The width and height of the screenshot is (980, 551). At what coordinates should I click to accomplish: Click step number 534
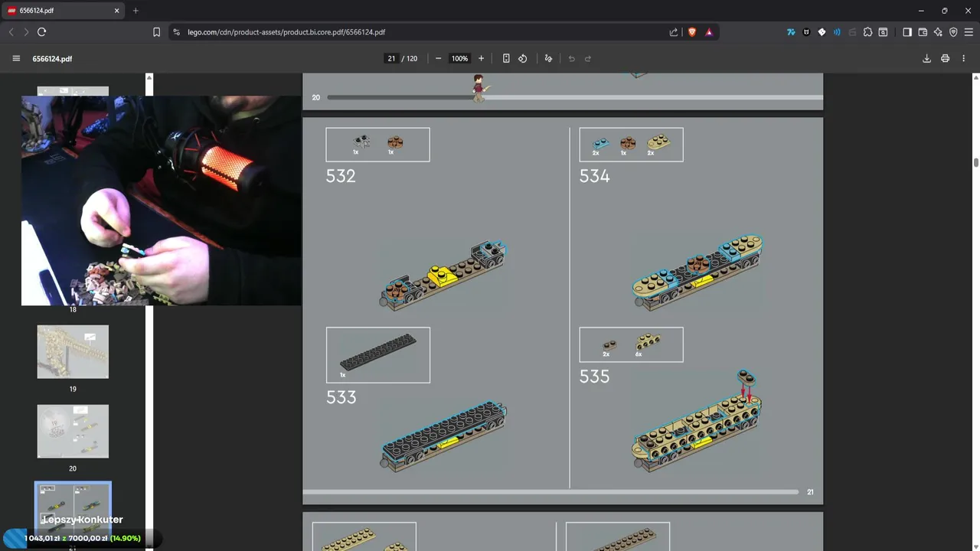(x=594, y=176)
